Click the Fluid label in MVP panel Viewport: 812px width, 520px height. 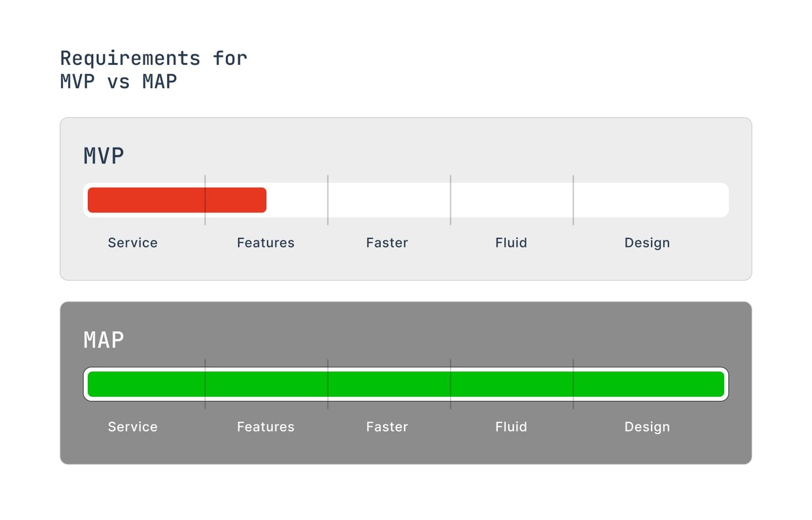pyautogui.click(x=511, y=243)
